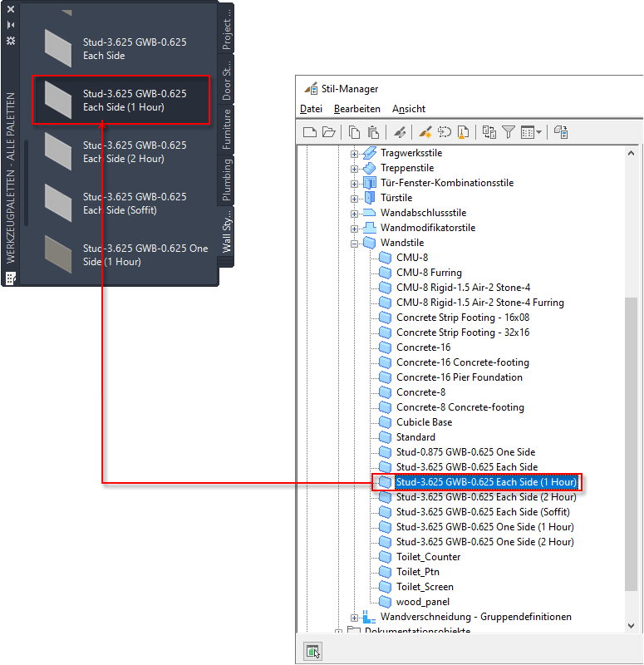This screenshot has height=665, width=644.
Task: Select CMU-8 Rigid-1.5 Air-2 Stone-4 Furring
Action: (x=480, y=303)
